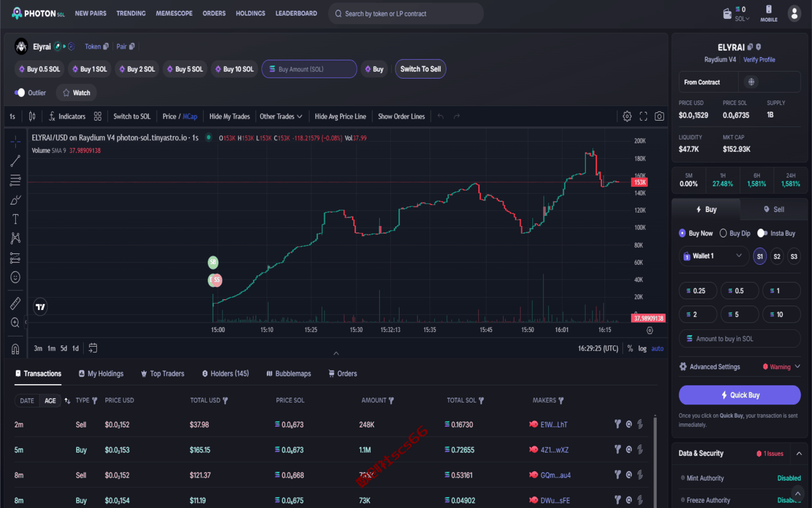Select the text annotation tool
Image resolution: width=812 pixels, height=508 pixels.
[x=15, y=219]
